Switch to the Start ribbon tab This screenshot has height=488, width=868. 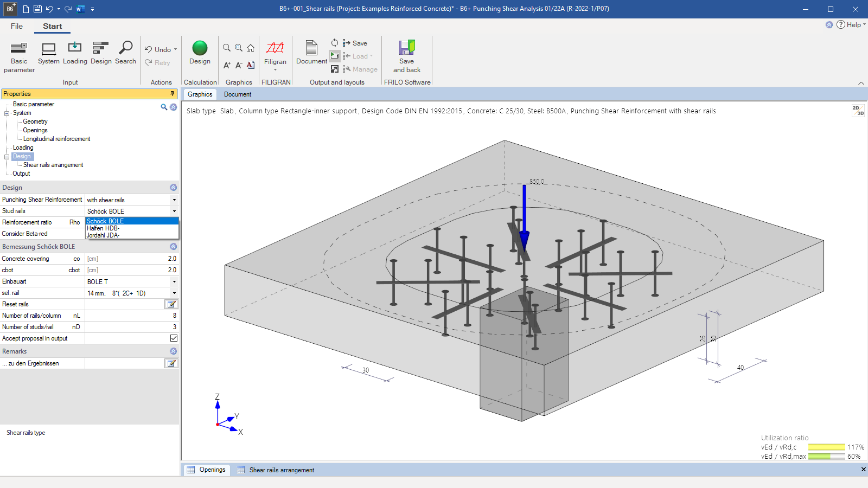point(53,26)
